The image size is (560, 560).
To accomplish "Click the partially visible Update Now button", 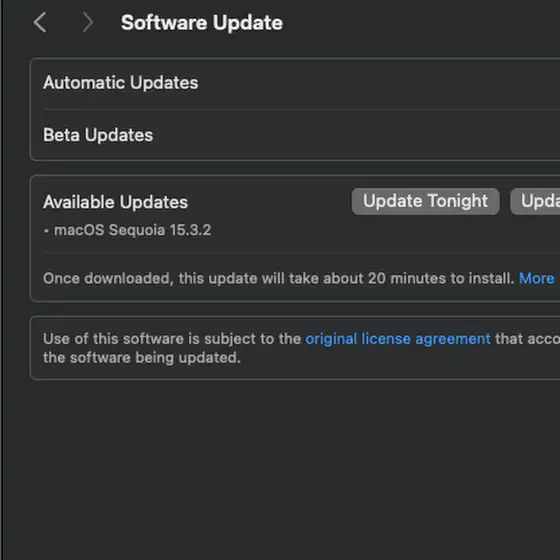I will tap(535, 201).
